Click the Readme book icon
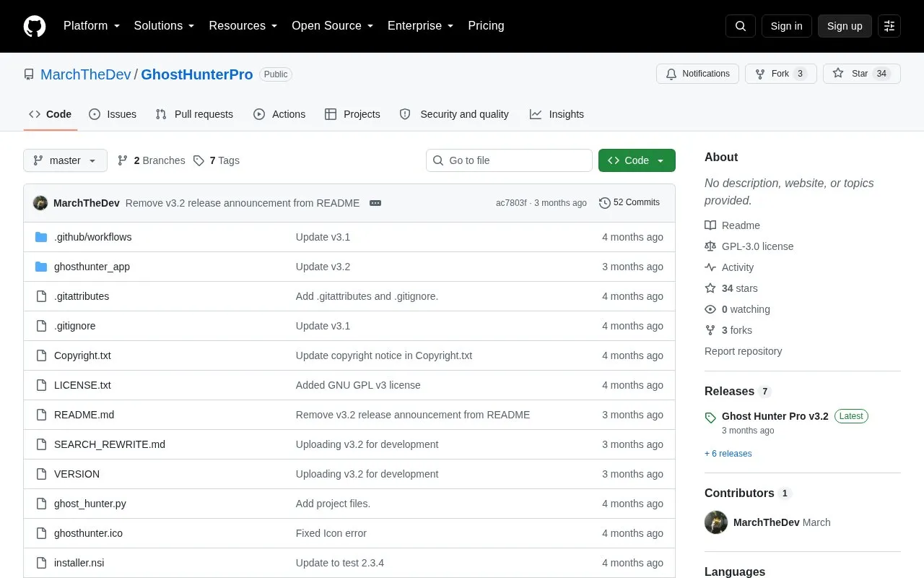Image resolution: width=924 pixels, height=578 pixels. (710, 225)
